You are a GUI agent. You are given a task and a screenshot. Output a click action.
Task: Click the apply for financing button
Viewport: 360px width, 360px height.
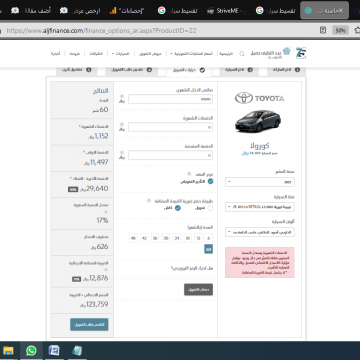(x=89, y=324)
